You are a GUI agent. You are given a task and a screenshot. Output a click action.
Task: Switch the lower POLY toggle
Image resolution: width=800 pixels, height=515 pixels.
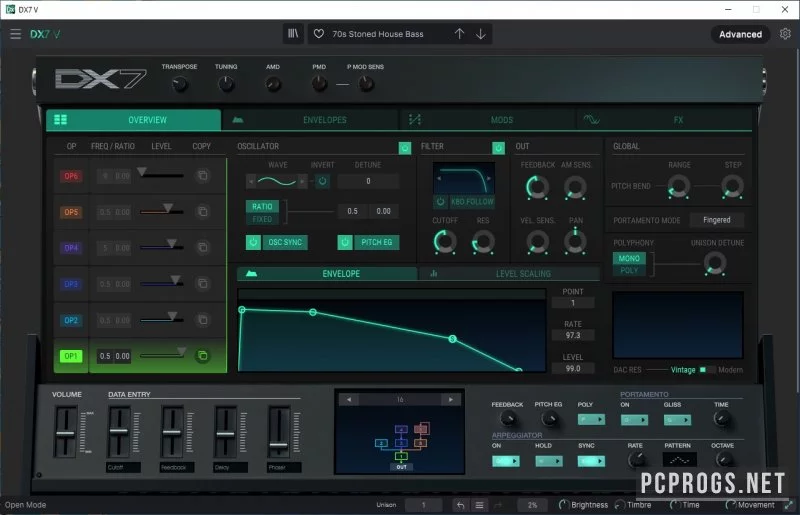point(591,420)
